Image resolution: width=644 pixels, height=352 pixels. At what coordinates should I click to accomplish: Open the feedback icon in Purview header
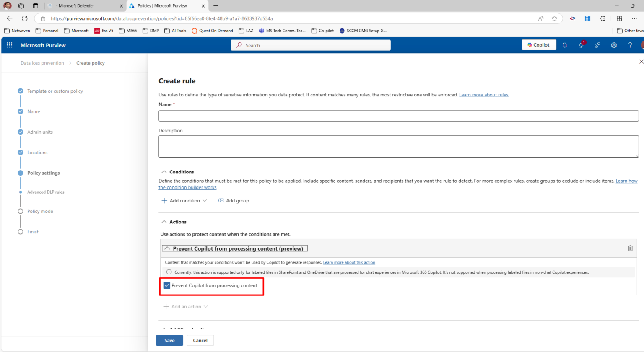597,45
